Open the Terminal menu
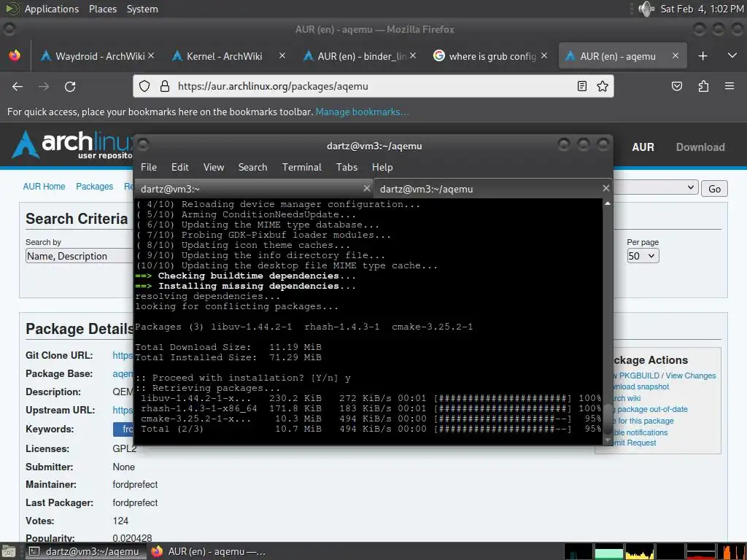The width and height of the screenshot is (747, 560). point(301,167)
